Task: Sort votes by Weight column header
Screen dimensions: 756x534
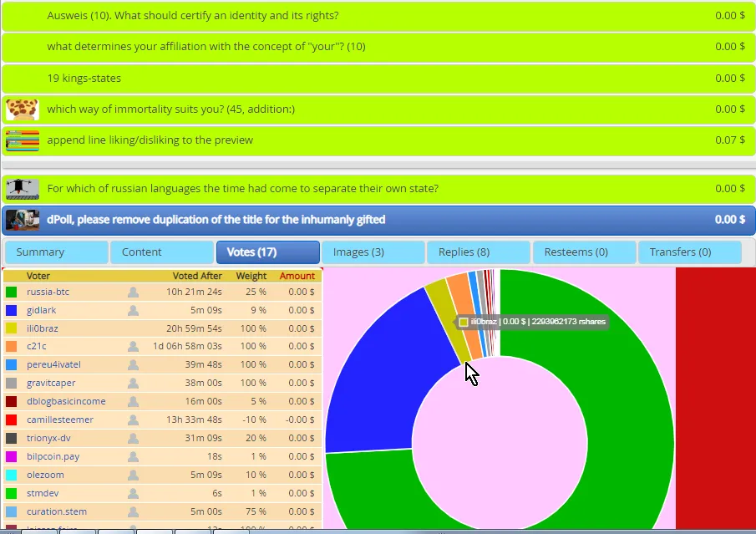Action: pyautogui.click(x=251, y=276)
